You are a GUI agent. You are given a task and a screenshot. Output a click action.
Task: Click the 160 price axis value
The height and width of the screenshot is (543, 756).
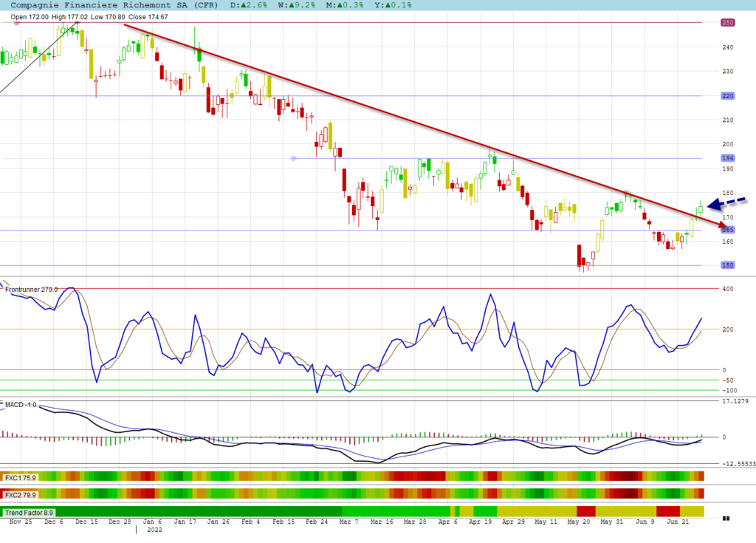pyautogui.click(x=727, y=242)
